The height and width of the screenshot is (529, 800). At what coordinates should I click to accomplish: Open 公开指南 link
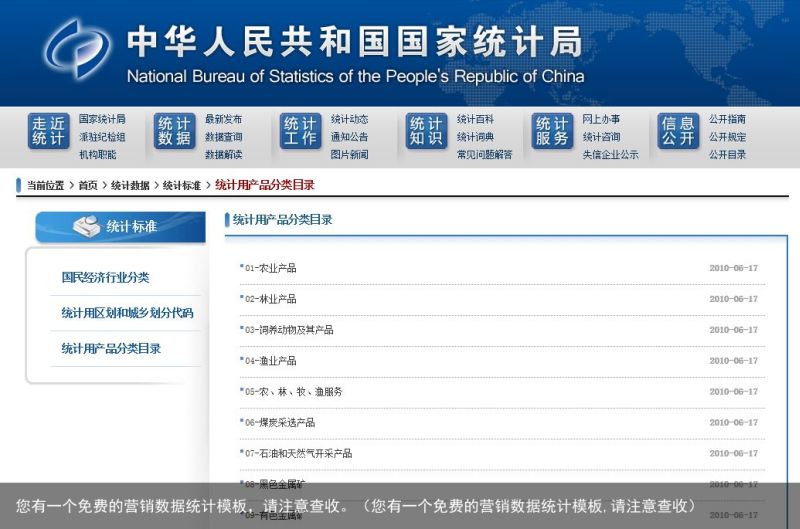(x=727, y=119)
